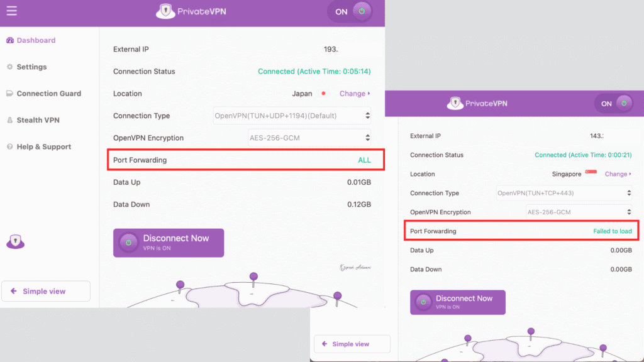
Task: Open the AES-256-GCM encryption dropdown in Singapore window
Action: [579, 212]
